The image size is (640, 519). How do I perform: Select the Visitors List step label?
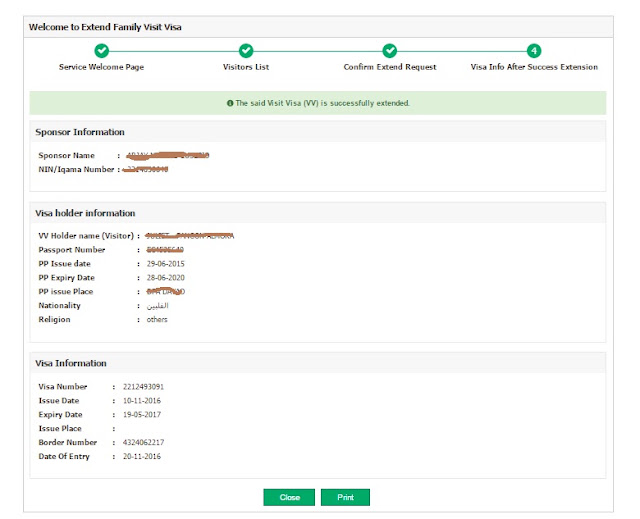246,67
